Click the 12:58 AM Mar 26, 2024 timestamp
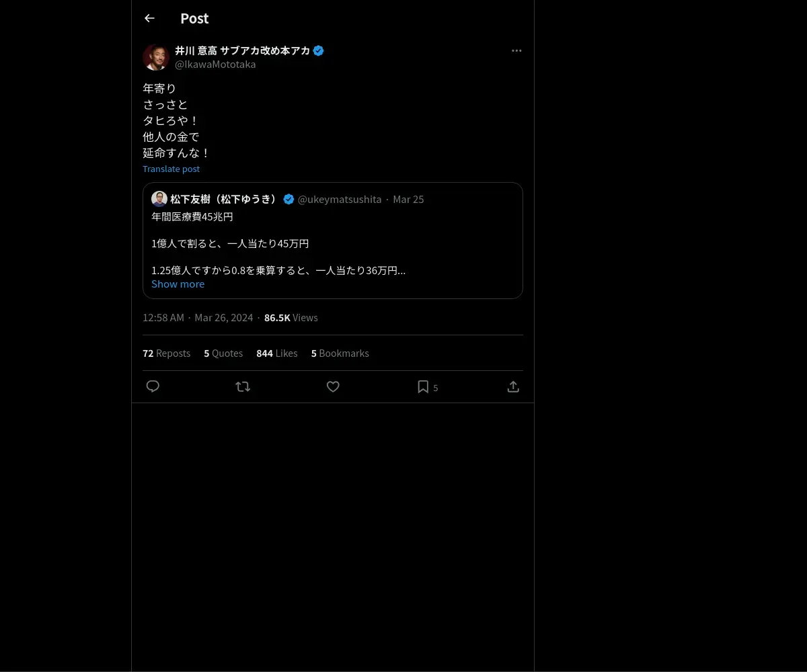This screenshot has width=807, height=672. 198,317
